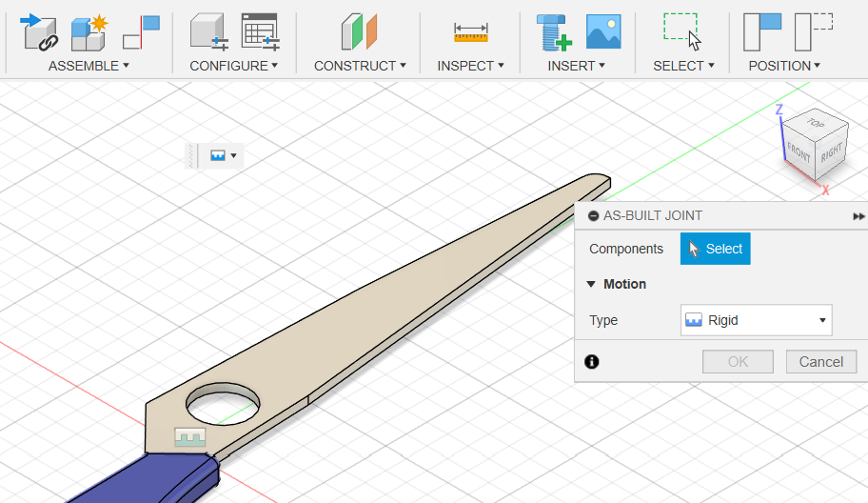Click the OK button

click(738, 362)
